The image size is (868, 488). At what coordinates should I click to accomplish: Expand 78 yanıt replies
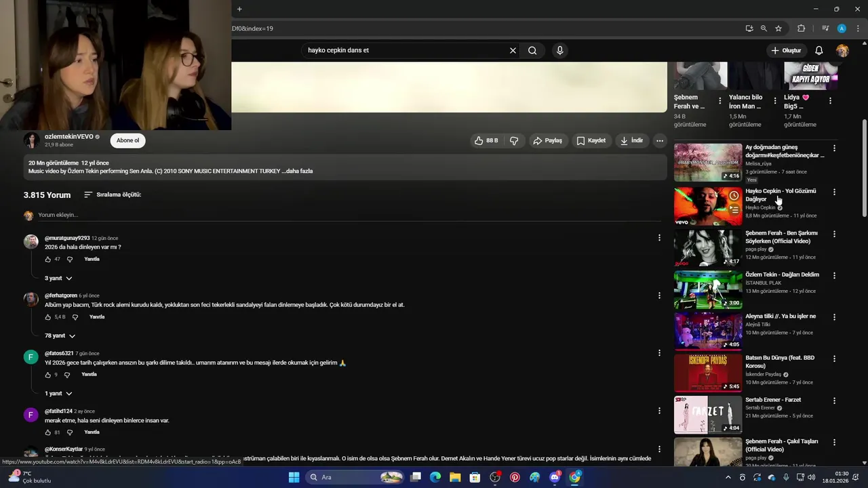click(60, 335)
